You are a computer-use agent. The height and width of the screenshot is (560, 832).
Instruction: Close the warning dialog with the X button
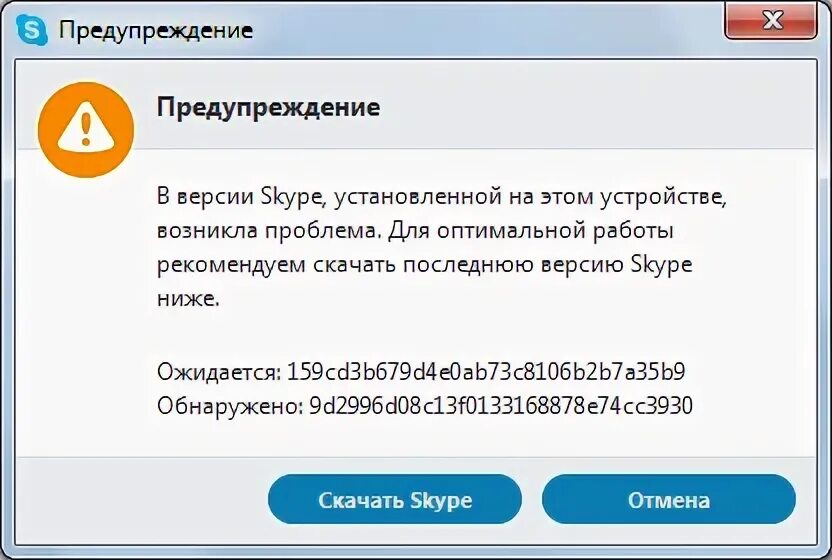(770, 21)
